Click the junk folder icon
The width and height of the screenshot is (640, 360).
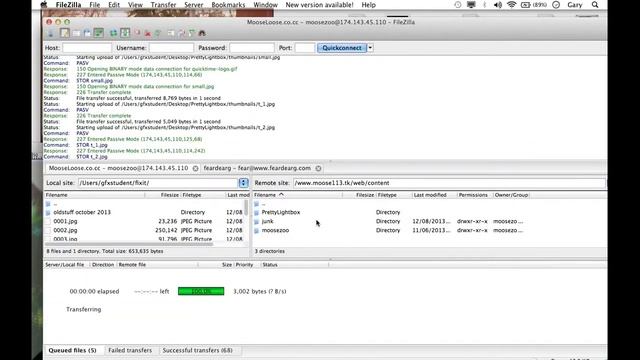tap(256, 221)
